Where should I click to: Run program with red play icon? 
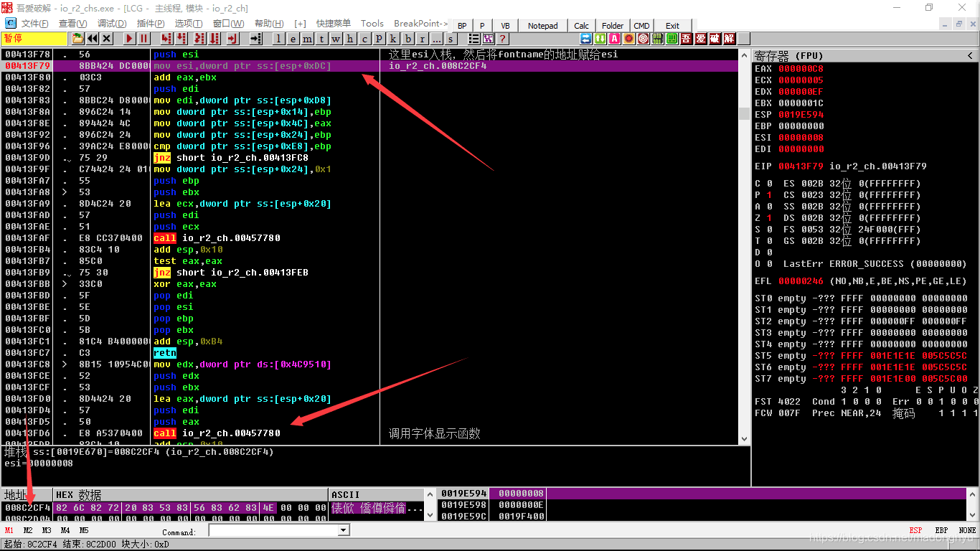pyautogui.click(x=129, y=39)
